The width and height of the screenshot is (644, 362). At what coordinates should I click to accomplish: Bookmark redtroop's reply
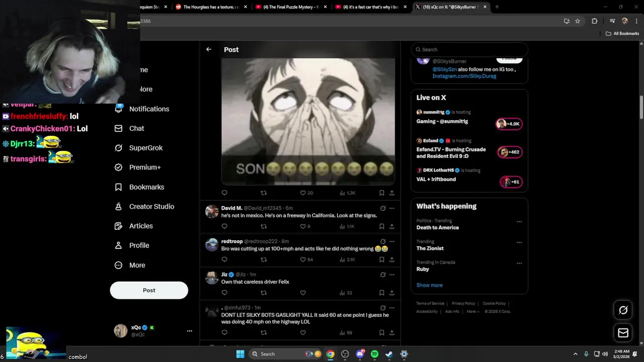(x=382, y=259)
